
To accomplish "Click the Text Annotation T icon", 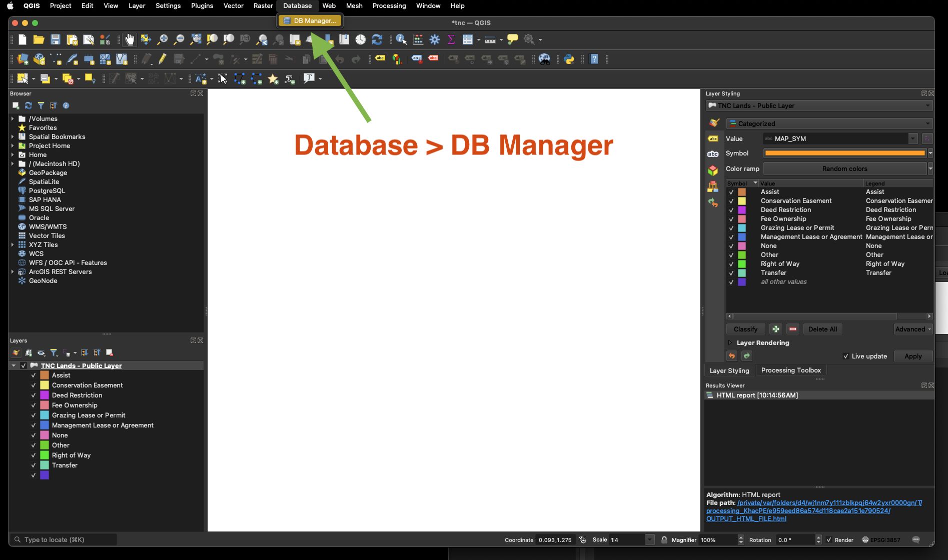I will pos(309,78).
